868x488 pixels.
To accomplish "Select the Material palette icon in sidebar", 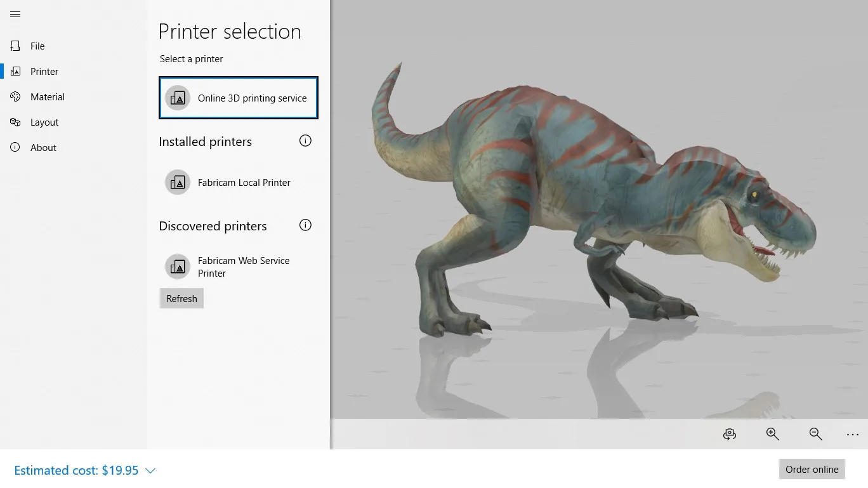I will coord(15,96).
